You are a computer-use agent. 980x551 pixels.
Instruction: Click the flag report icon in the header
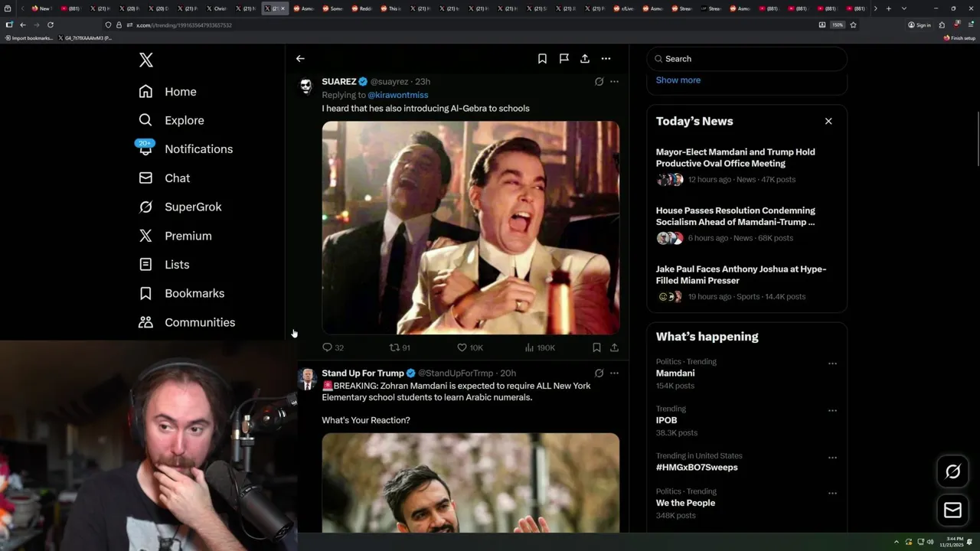click(x=563, y=59)
